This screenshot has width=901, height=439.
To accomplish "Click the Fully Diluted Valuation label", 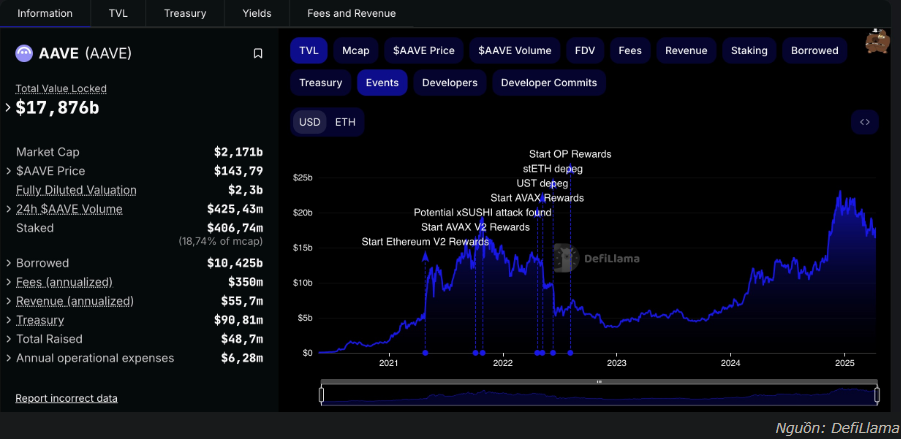I will tap(76, 190).
